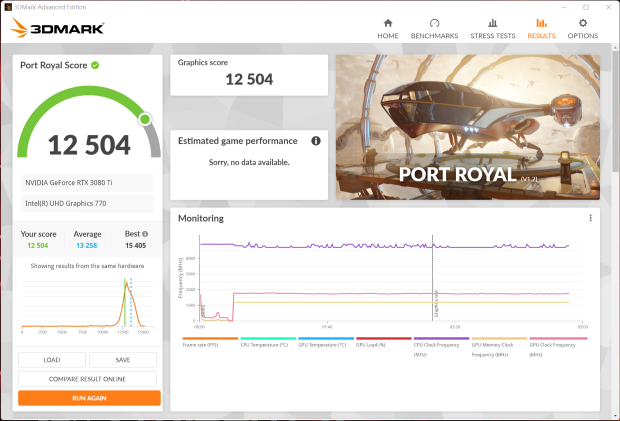The height and width of the screenshot is (421, 620).
Task: Toggle GPU Clock Frequency legend swatch
Action: 558,338
